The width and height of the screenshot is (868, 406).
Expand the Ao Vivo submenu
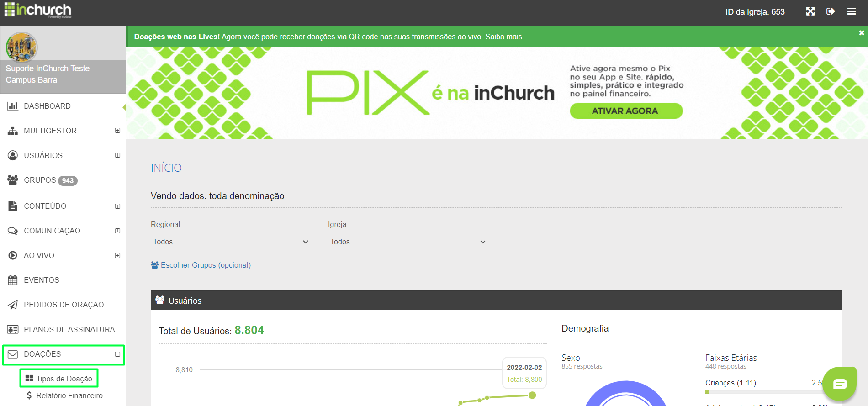pyautogui.click(x=117, y=255)
